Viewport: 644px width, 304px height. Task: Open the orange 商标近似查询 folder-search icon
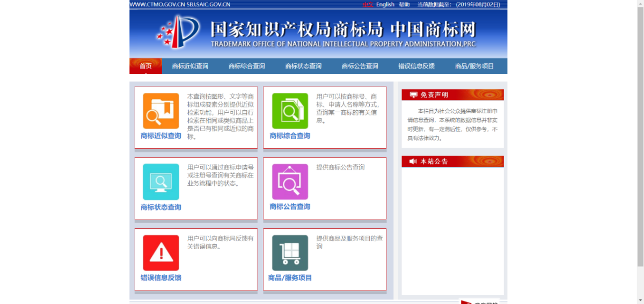coord(160,111)
